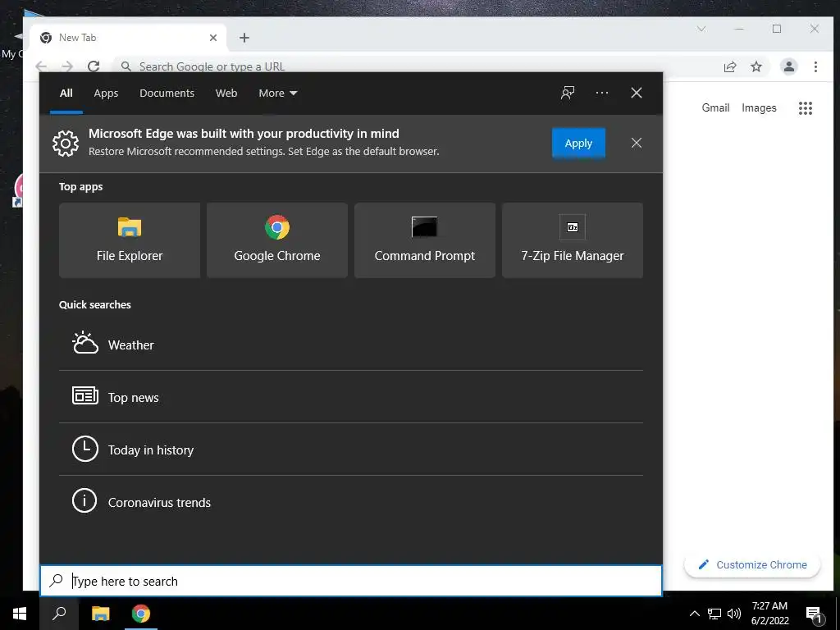Open the Google apps grid

[x=806, y=108]
